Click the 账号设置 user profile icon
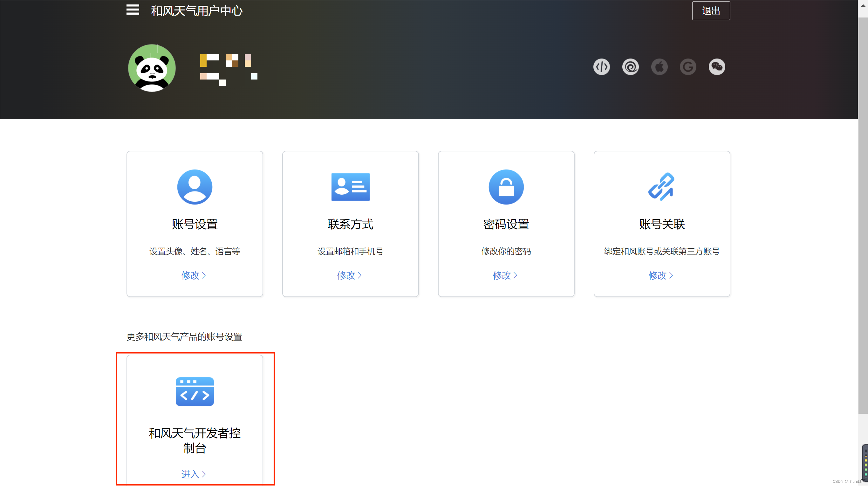 (195, 187)
